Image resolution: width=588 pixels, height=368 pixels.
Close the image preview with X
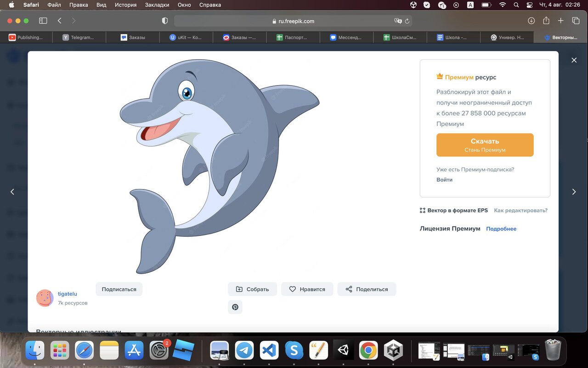click(574, 60)
